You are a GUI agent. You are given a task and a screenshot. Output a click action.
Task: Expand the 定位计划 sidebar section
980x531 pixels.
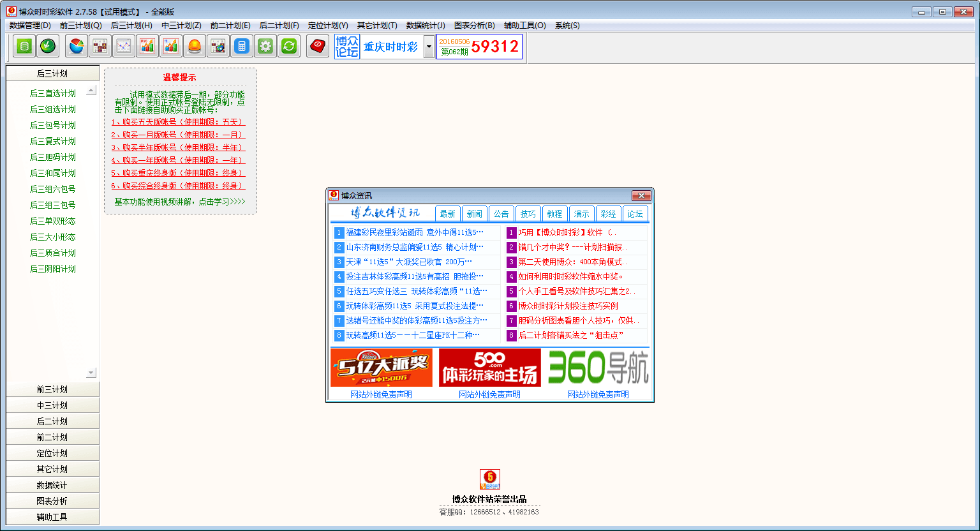coord(52,453)
